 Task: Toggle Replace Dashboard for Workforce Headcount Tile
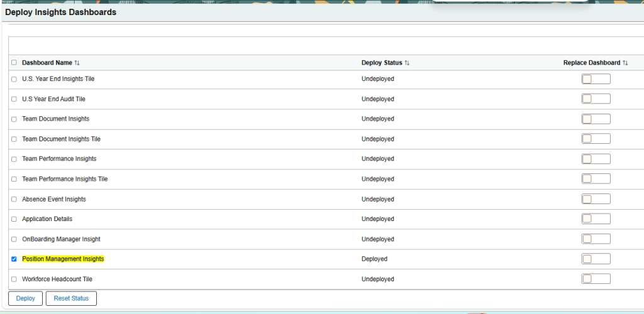(596, 279)
